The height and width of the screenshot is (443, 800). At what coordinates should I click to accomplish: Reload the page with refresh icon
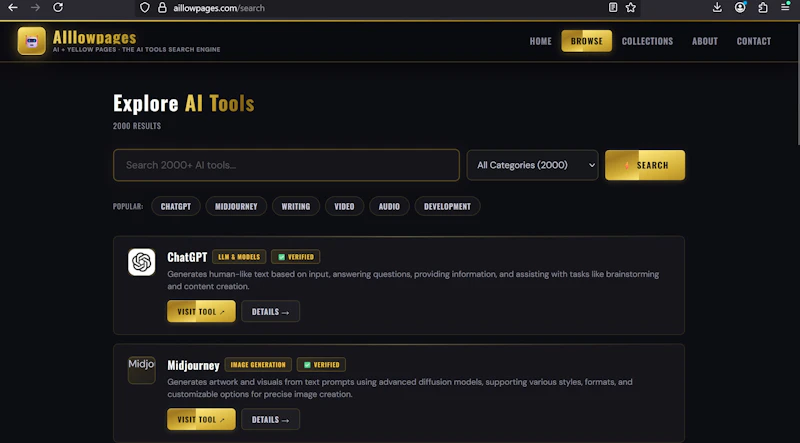[x=58, y=7]
